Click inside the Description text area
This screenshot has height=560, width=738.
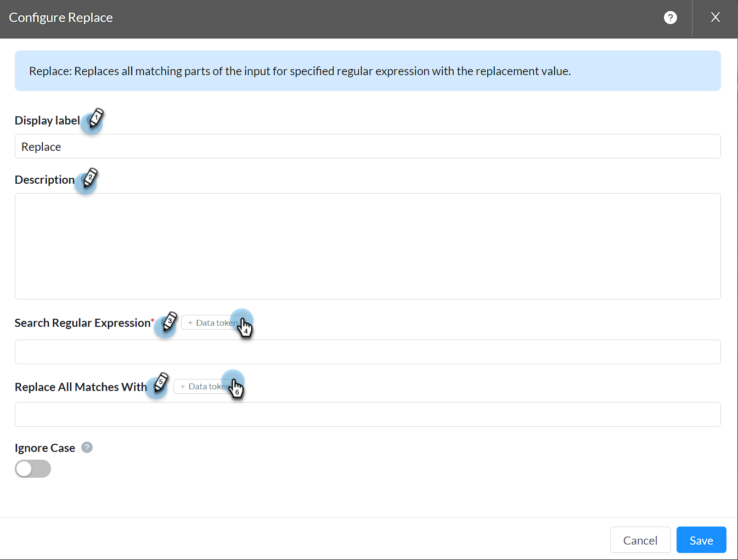[368, 246]
